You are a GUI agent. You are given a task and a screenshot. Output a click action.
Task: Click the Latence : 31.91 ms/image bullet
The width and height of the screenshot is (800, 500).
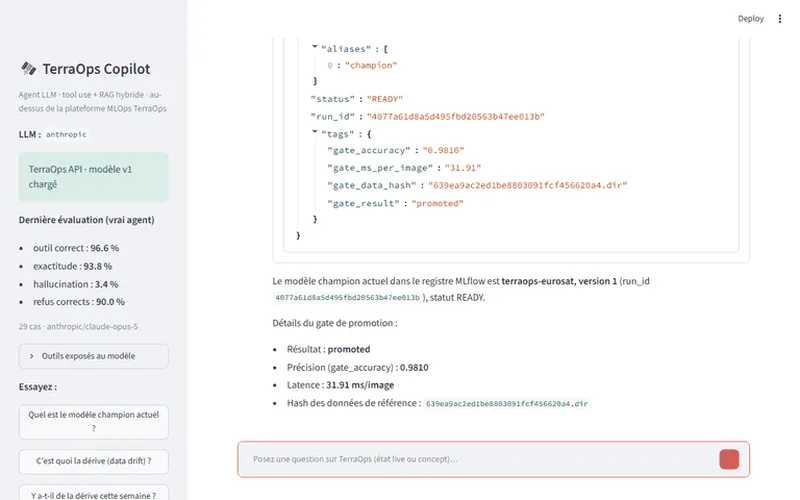pyautogui.click(x=340, y=385)
